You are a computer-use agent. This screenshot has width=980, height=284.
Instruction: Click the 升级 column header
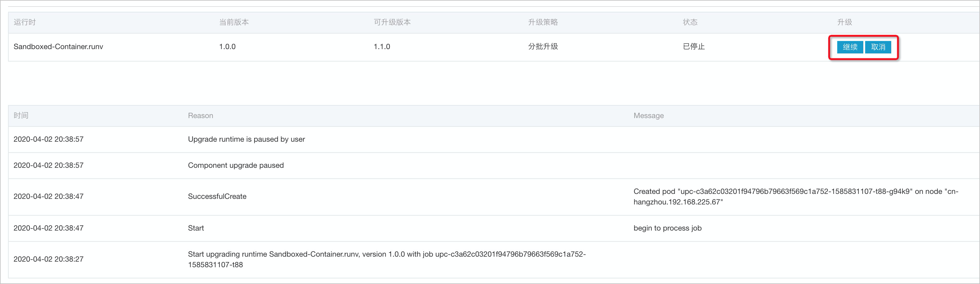tap(845, 22)
